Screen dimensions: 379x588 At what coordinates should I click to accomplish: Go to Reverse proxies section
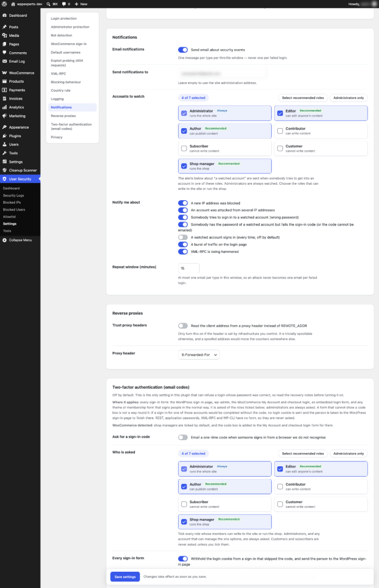[63, 116]
